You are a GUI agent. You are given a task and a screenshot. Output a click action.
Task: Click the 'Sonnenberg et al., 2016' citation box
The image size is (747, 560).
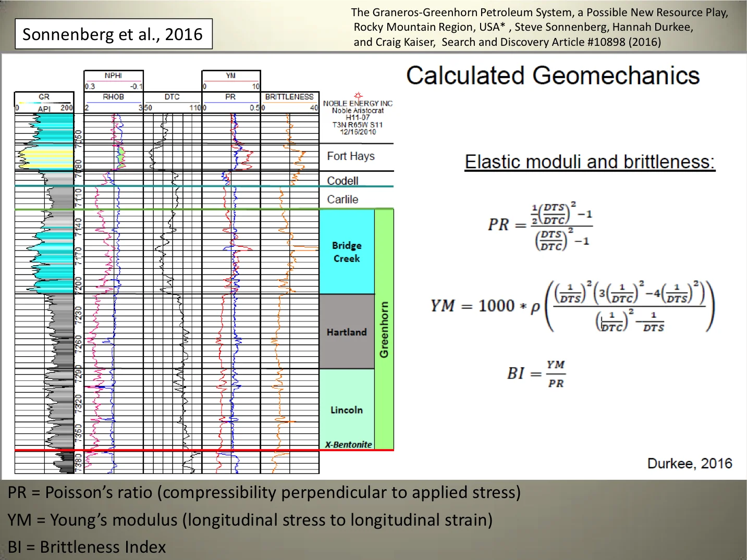pos(114,34)
